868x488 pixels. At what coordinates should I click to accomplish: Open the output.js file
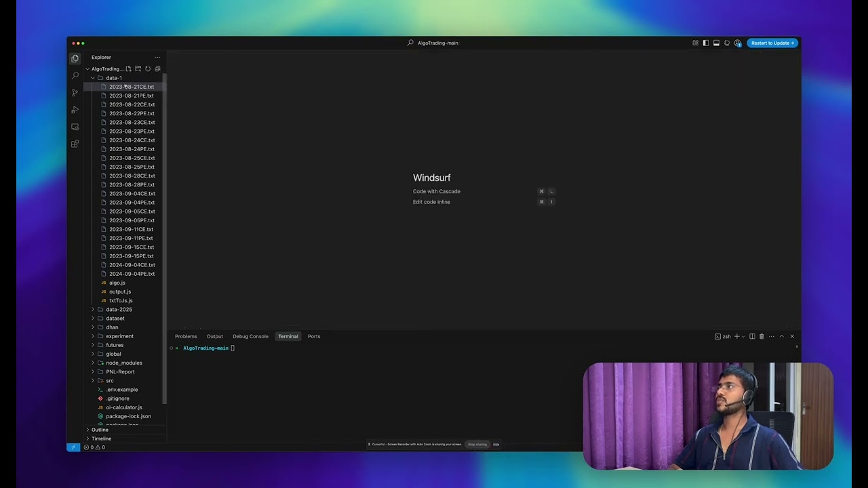[120, 291]
